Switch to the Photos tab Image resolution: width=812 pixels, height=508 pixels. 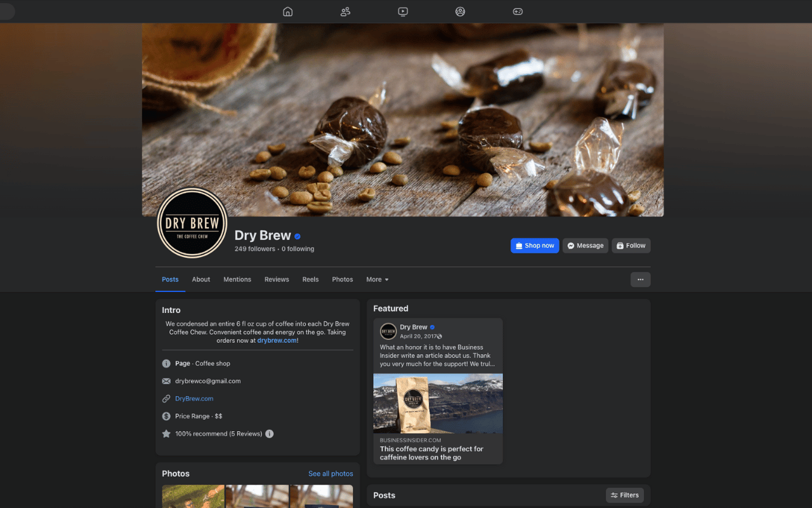[343, 279]
